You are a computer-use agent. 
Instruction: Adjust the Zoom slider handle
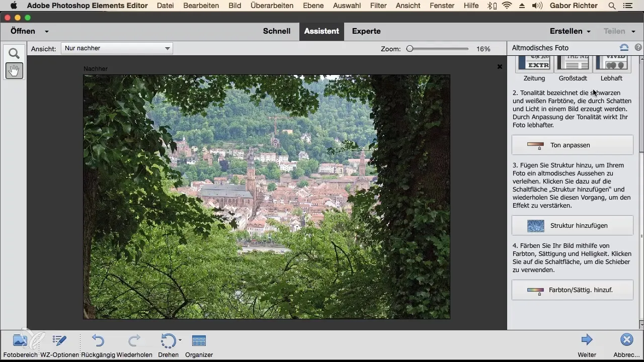410,49
